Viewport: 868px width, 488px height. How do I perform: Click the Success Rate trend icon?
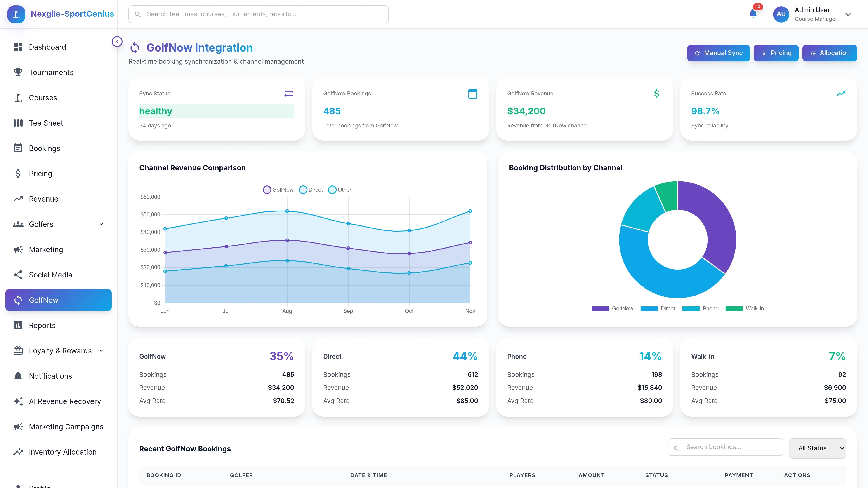[841, 93]
